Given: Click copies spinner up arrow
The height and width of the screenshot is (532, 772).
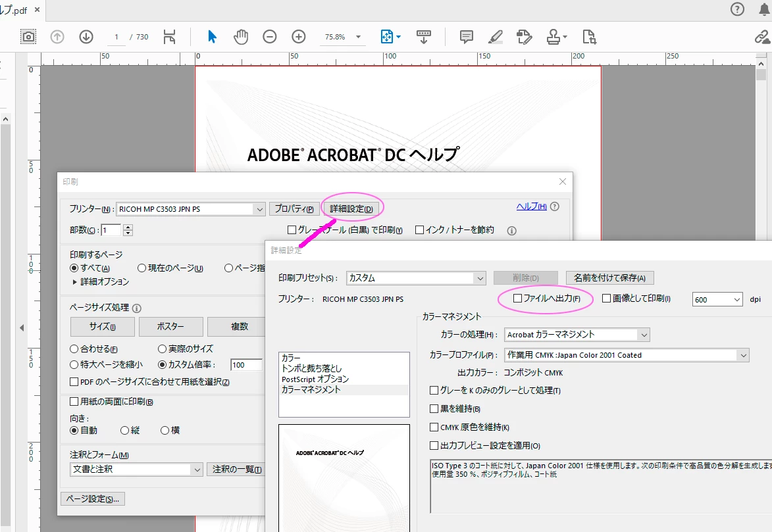Looking at the screenshot, I should click(128, 228).
